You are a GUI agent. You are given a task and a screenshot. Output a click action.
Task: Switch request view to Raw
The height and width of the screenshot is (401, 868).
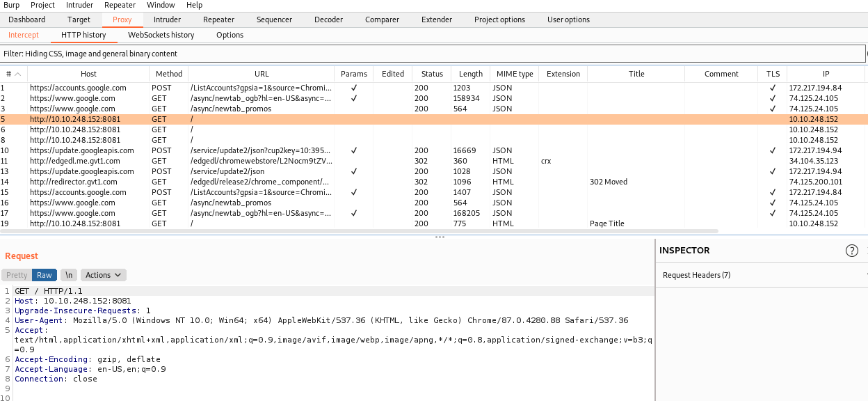(x=45, y=275)
